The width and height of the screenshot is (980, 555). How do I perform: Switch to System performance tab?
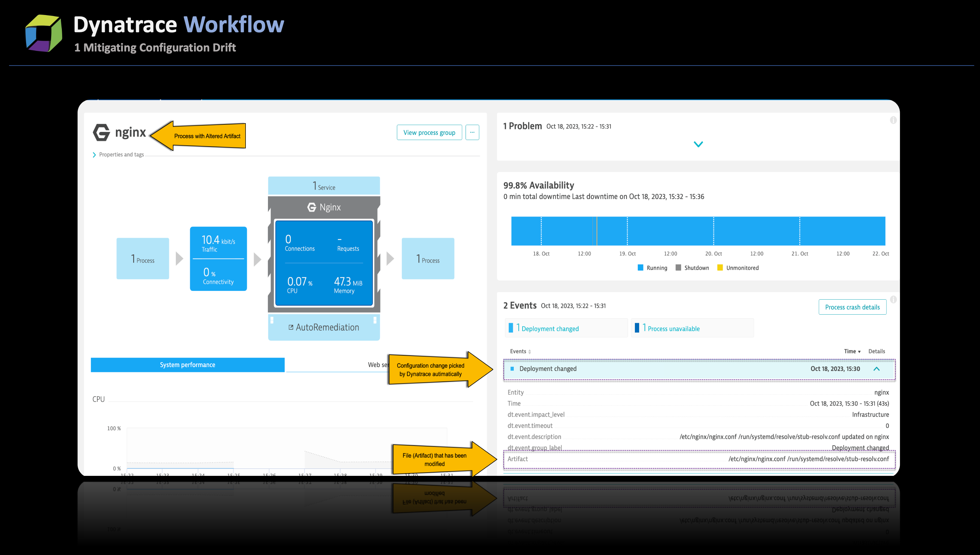pos(188,365)
